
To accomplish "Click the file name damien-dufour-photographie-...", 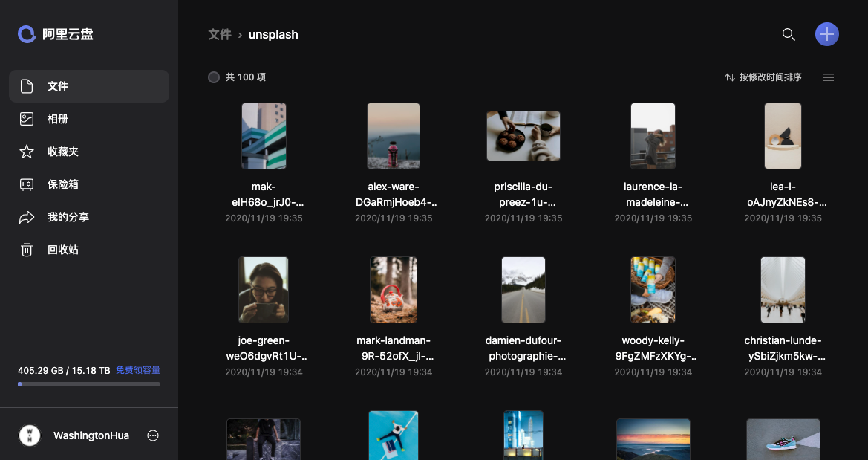I will coord(526,349).
